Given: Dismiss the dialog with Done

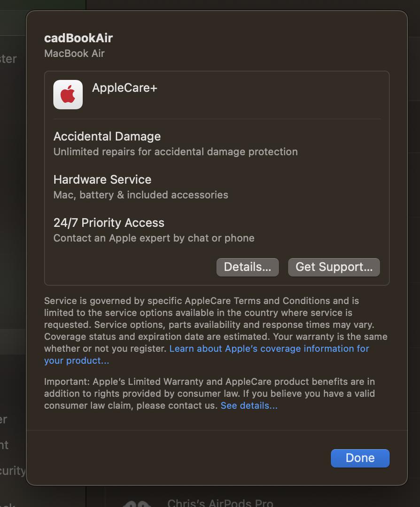Looking at the screenshot, I should pos(360,458).
